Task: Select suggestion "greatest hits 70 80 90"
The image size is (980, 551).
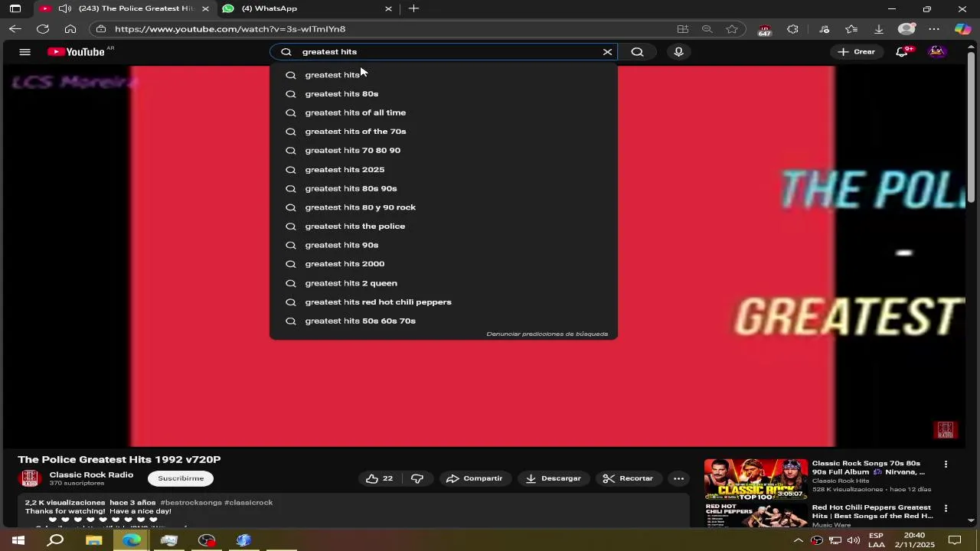Action: (443, 151)
